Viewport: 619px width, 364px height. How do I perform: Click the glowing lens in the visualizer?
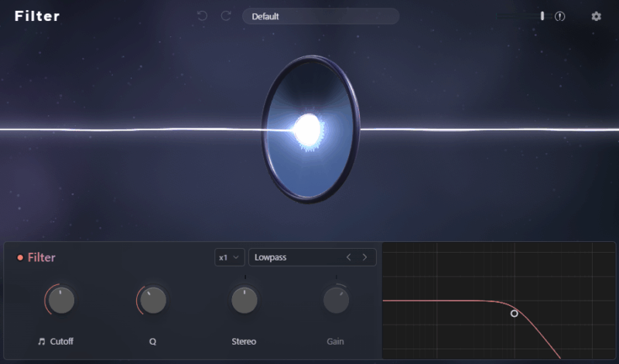point(309,129)
